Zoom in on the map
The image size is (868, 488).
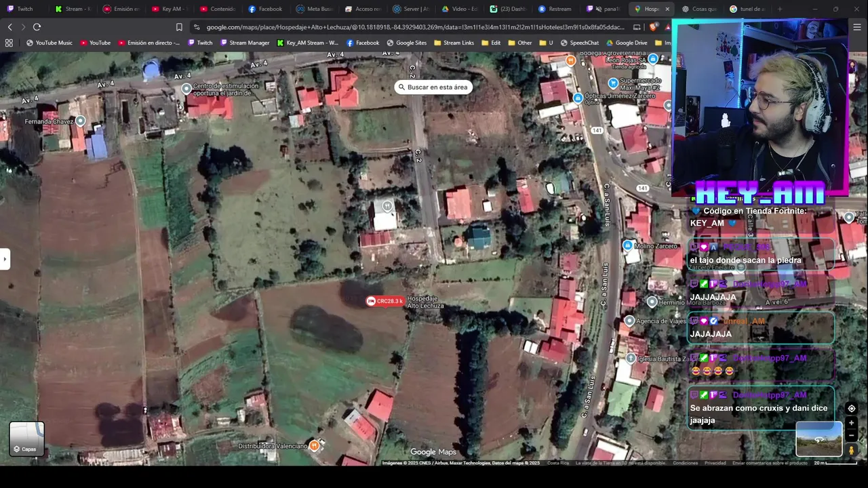tap(851, 423)
